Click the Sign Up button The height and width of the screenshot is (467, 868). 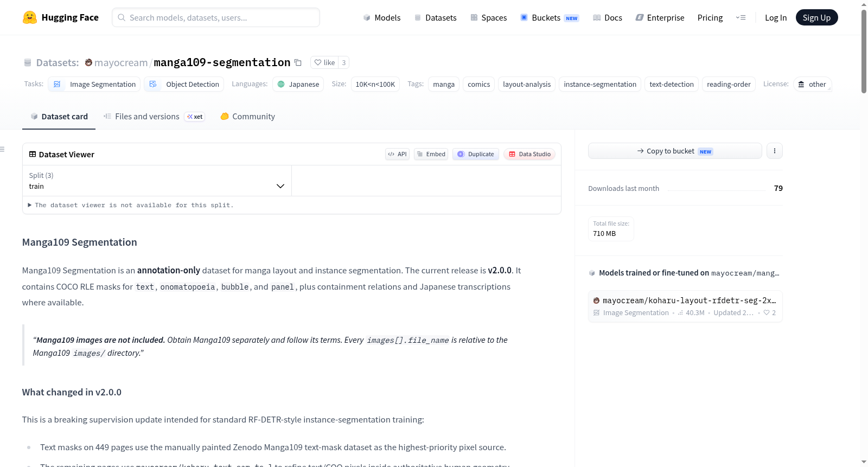(816, 17)
